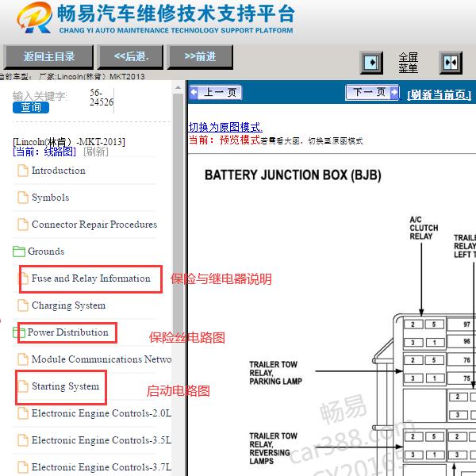Click the collapse panels icon beside 全屏菜单
476x476 pixels.
(x=451, y=63)
